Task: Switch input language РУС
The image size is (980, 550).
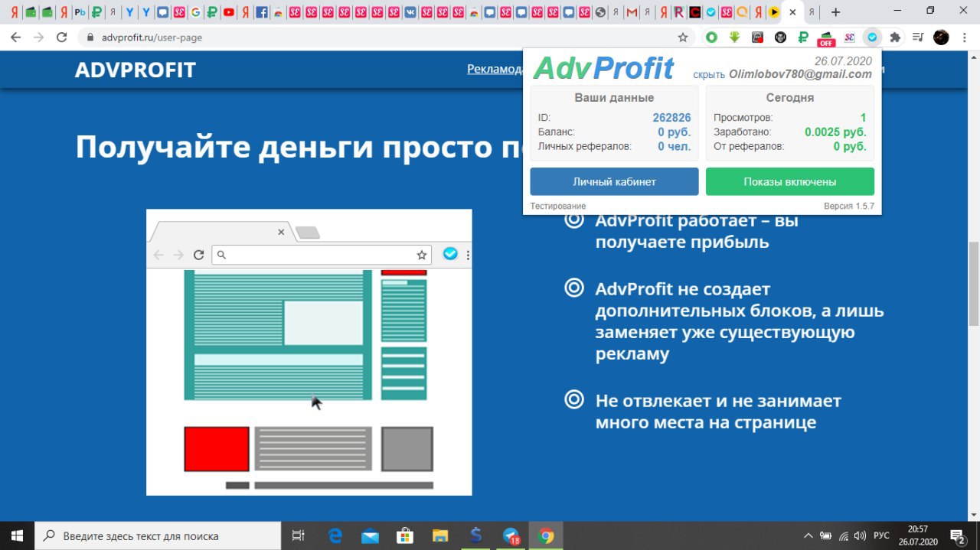Action: pos(882,535)
